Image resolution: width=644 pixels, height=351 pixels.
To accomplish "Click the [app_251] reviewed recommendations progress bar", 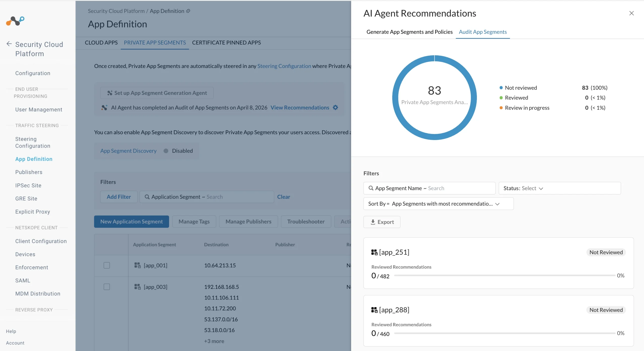I will [504, 275].
